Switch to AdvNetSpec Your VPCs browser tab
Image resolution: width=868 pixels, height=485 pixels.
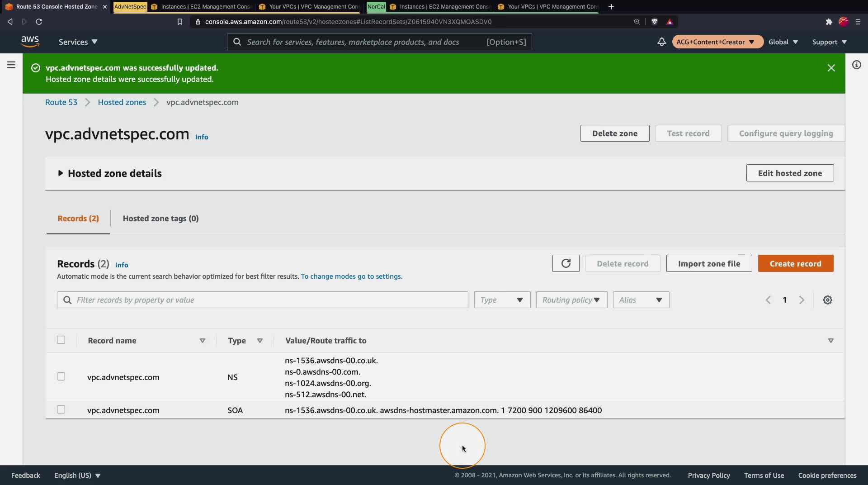click(x=310, y=7)
